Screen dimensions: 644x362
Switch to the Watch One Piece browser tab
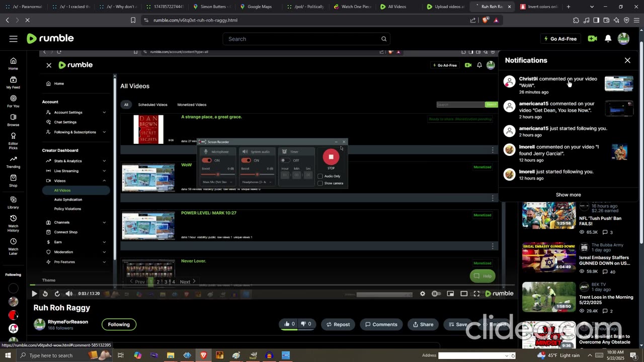pos(352,7)
